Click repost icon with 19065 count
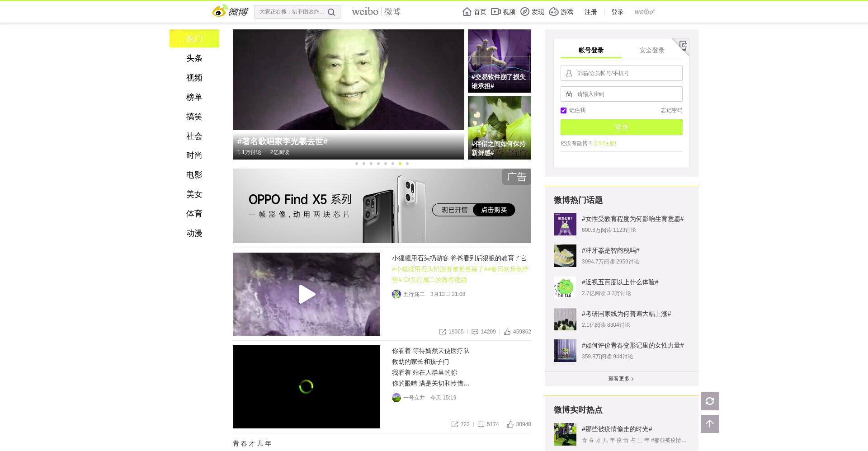Image resolution: width=868 pixels, height=451 pixels. coord(443,332)
